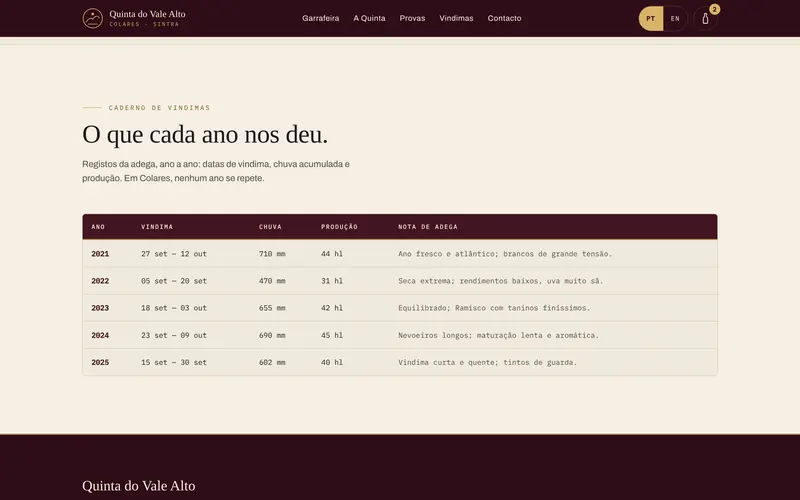
Task: Click heading 'O que cada ano nos deu.'
Action: coord(205,135)
